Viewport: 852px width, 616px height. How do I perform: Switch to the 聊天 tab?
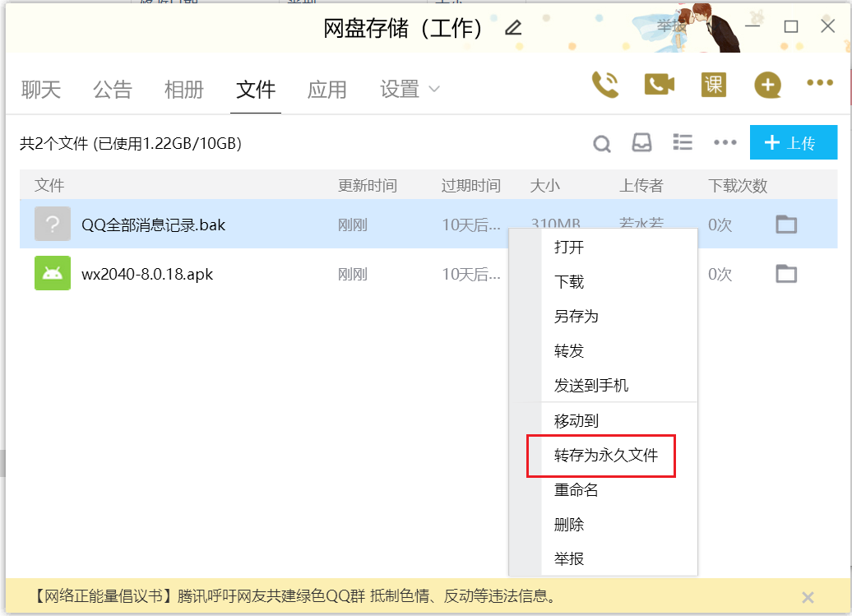pyautogui.click(x=41, y=90)
